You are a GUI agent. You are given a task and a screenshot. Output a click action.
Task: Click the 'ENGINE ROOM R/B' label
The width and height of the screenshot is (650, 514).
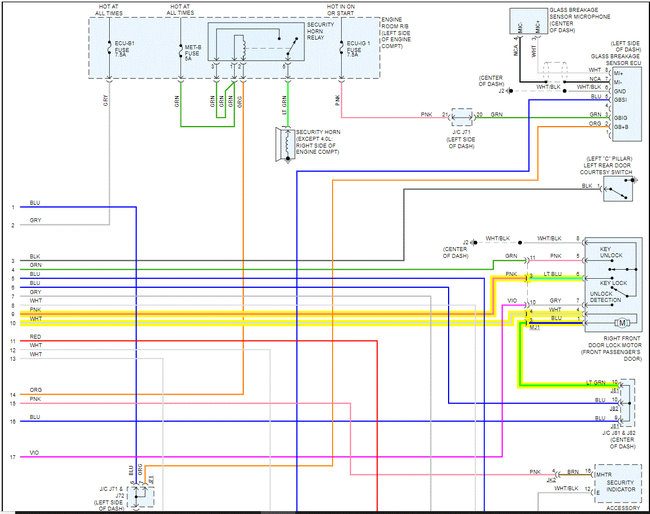395,23
